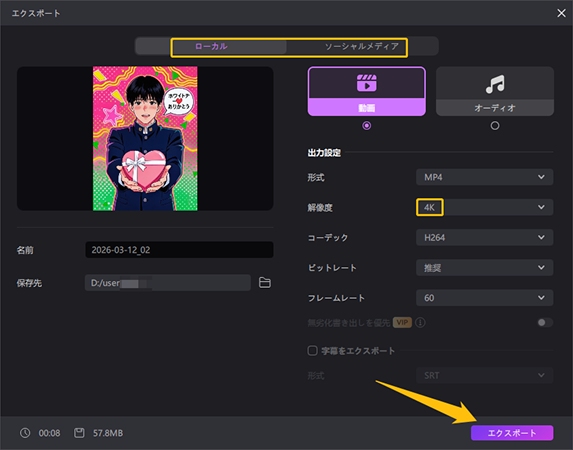Click the 57.8MB file size text
This screenshot has width=573, height=450.
[108, 433]
